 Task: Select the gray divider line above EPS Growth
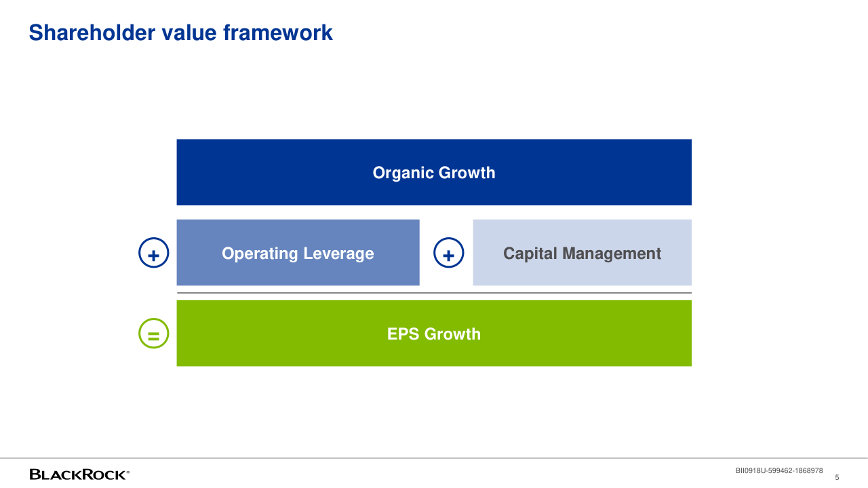click(x=434, y=293)
